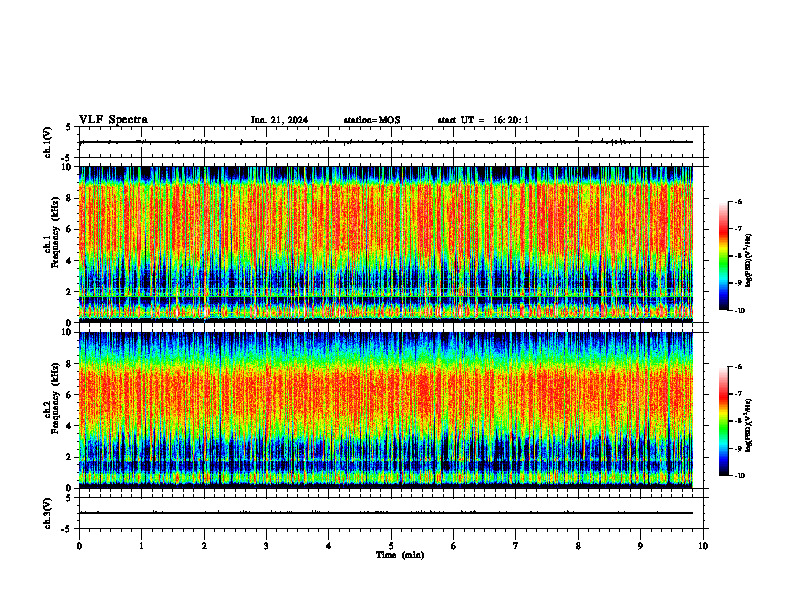Click the ch.1 spectrogram panel
The height and width of the screenshot is (612, 792).
386,244
